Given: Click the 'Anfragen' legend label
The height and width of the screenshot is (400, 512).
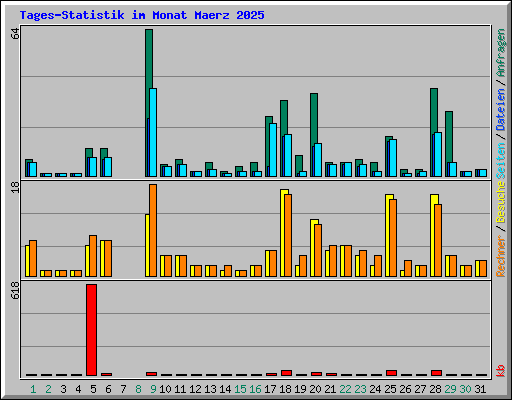Looking at the screenshot, I should (500, 53).
